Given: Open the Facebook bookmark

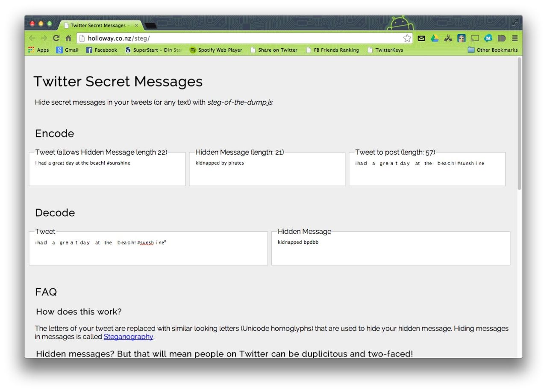Looking at the screenshot, I should click(x=101, y=50).
